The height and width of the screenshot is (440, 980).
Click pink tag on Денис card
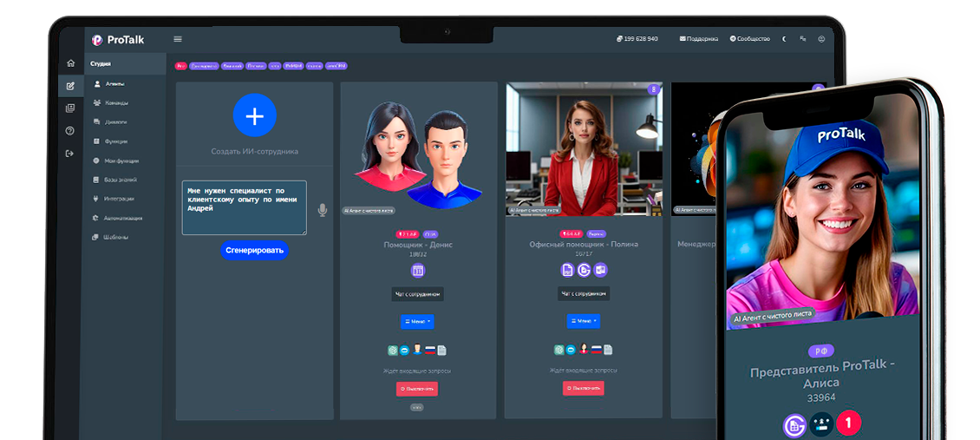pos(407,234)
